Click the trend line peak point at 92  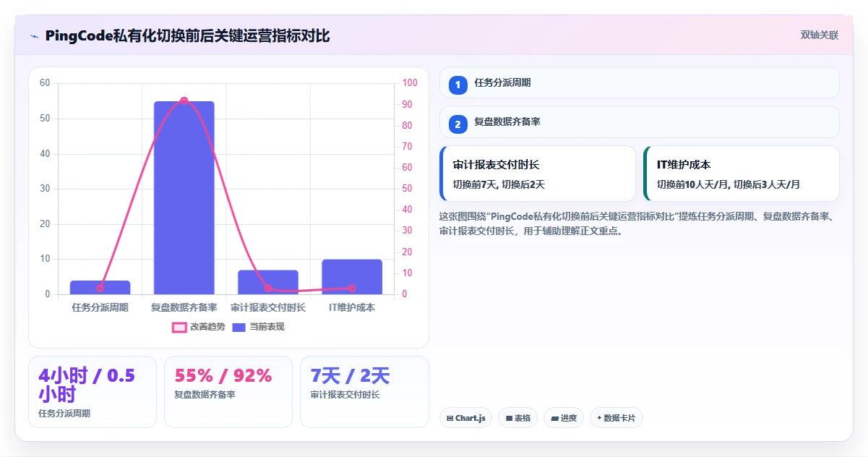pyautogui.click(x=184, y=101)
